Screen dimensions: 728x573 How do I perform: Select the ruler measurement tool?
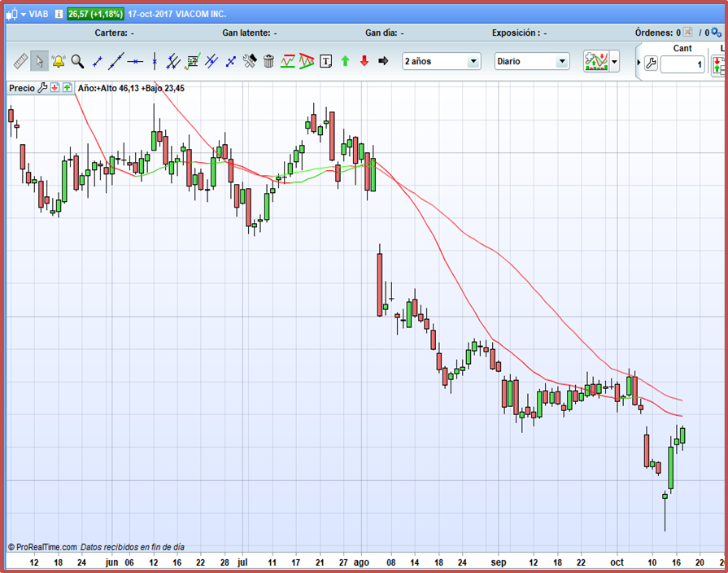[20, 61]
